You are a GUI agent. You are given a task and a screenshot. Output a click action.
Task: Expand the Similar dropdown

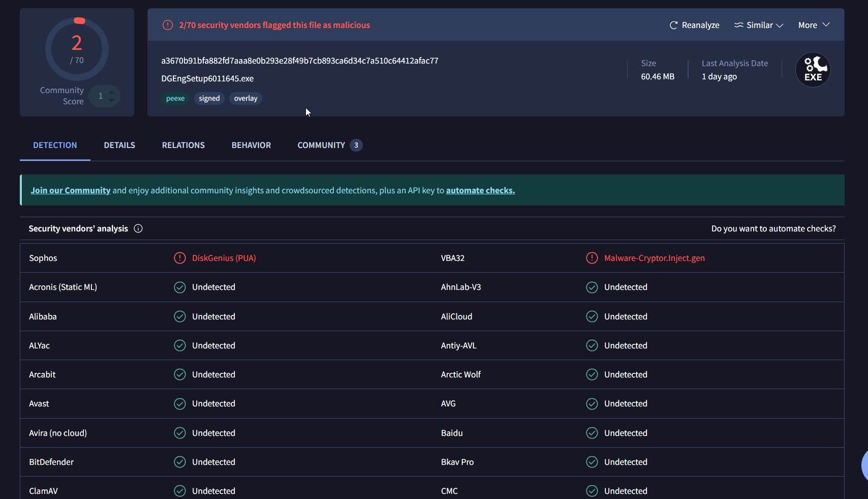(759, 25)
